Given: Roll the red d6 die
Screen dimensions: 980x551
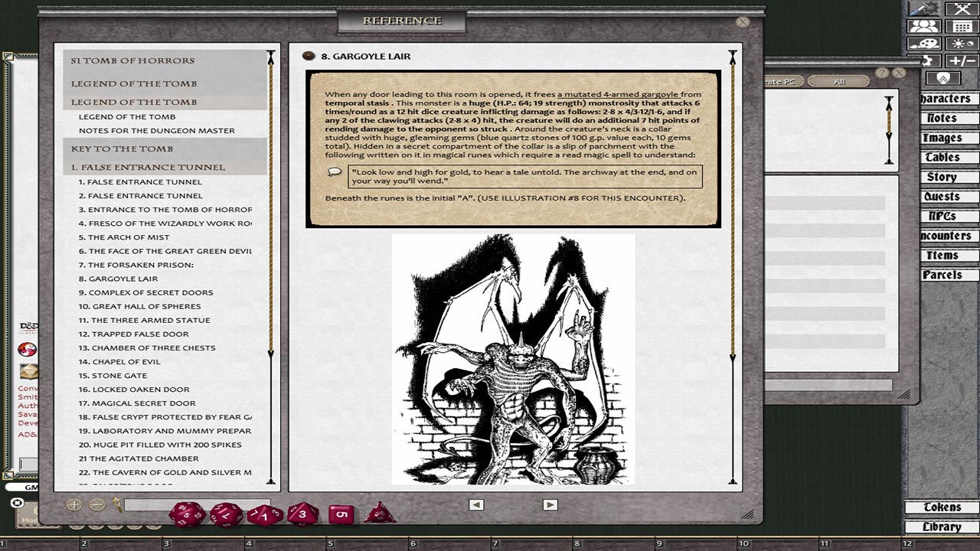Looking at the screenshot, I should point(340,514).
